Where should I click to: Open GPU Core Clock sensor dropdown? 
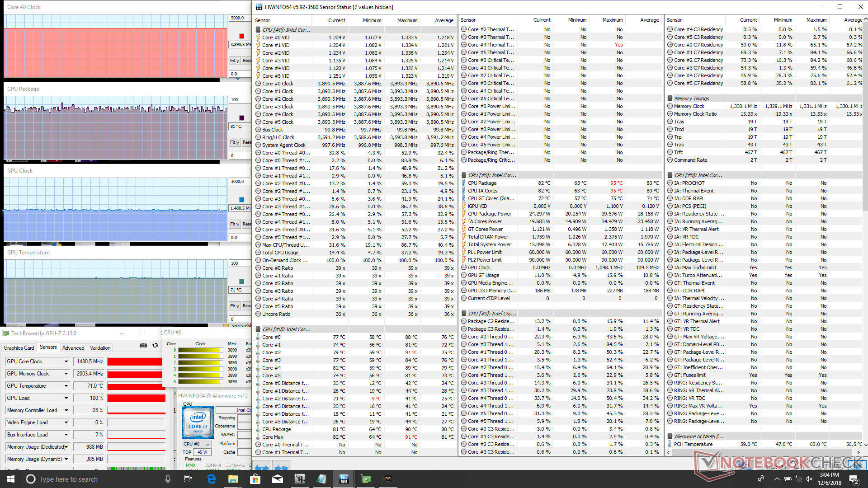click(x=66, y=361)
